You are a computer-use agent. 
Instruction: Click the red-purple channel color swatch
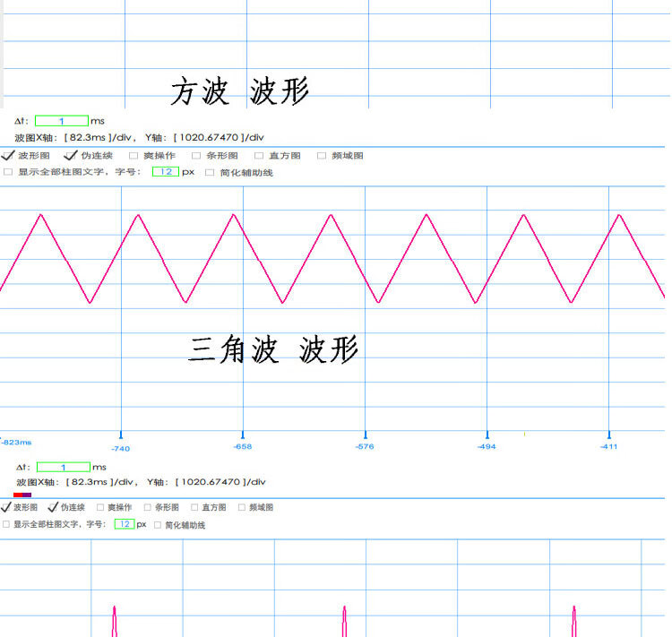pyautogui.click(x=22, y=495)
